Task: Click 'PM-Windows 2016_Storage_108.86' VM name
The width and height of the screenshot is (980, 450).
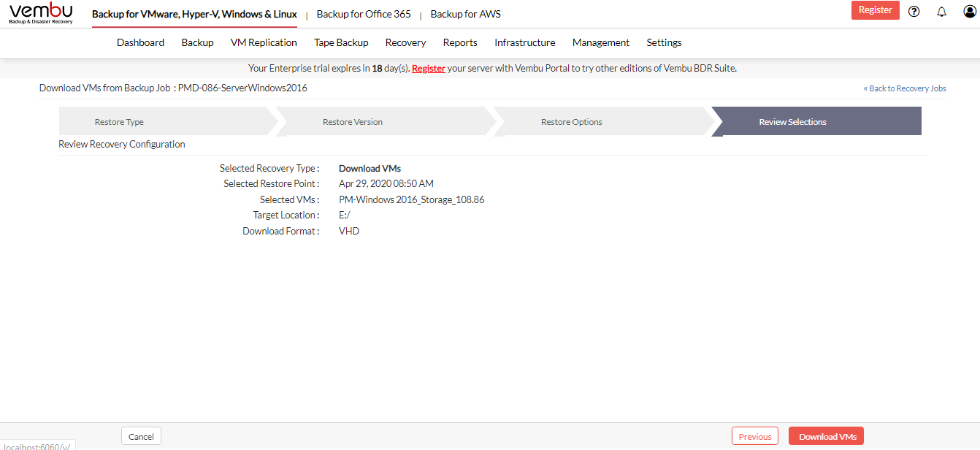Action: click(x=412, y=200)
